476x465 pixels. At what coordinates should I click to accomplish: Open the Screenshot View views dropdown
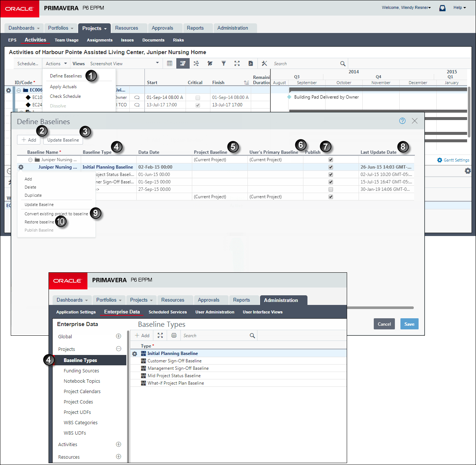coord(124,63)
